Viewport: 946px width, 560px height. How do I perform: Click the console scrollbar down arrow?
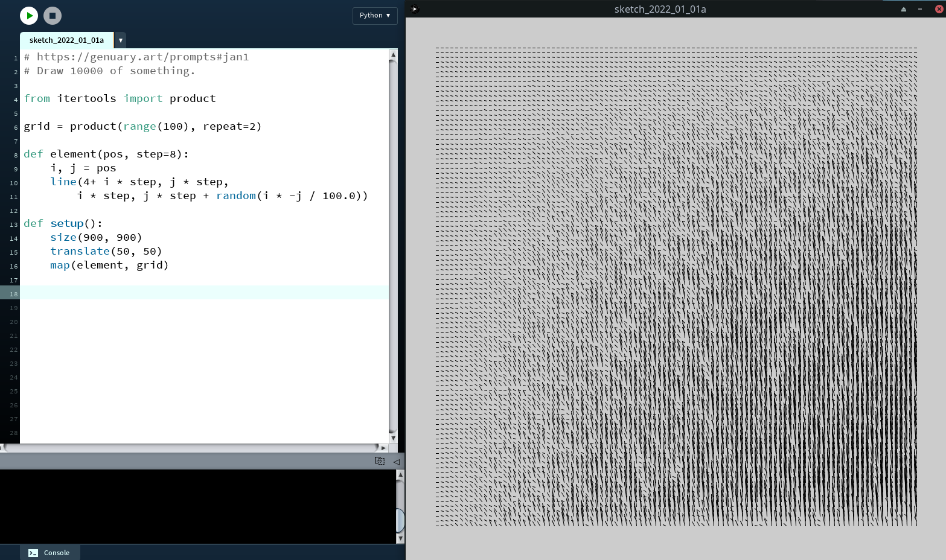[400, 538]
